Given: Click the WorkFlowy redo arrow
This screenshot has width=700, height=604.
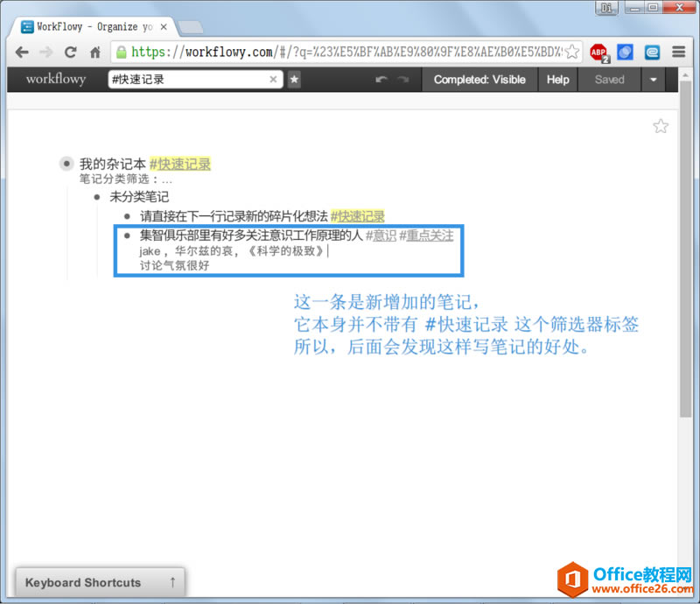Looking at the screenshot, I should (x=403, y=80).
